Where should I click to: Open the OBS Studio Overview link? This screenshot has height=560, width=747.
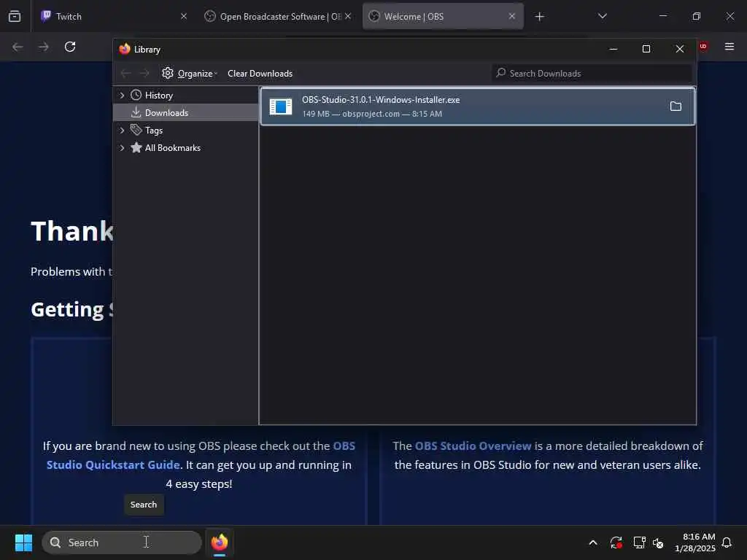[x=473, y=446]
